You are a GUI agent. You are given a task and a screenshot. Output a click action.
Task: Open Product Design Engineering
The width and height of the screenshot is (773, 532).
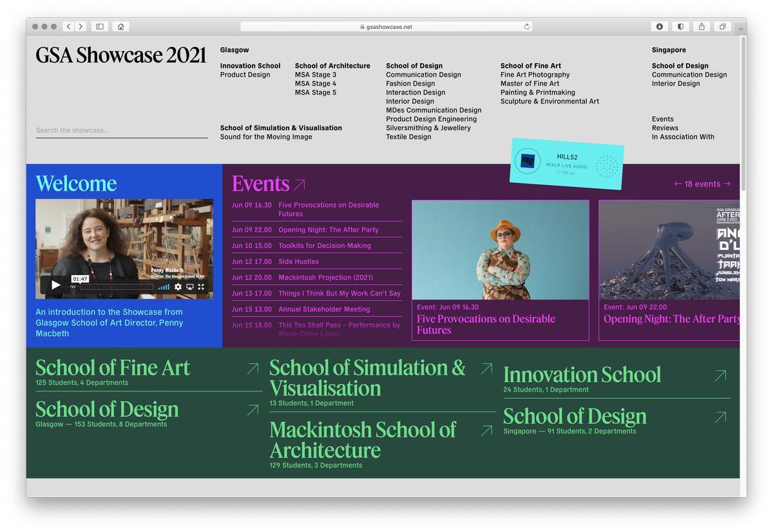(431, 119)
